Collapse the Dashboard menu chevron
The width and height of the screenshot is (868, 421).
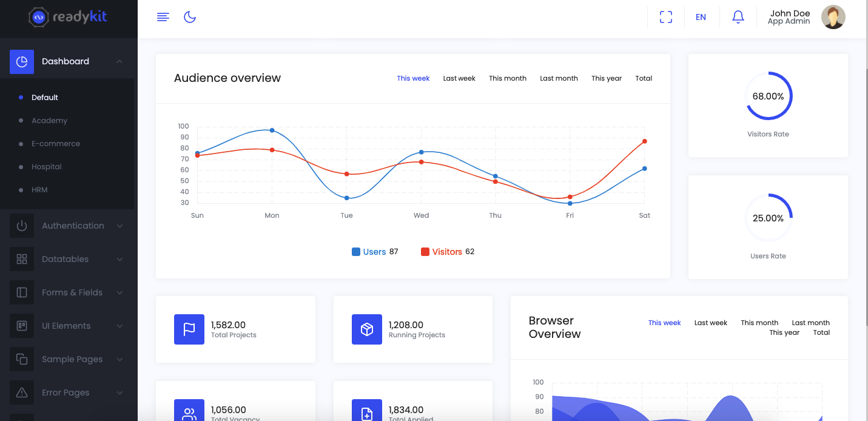119,61
